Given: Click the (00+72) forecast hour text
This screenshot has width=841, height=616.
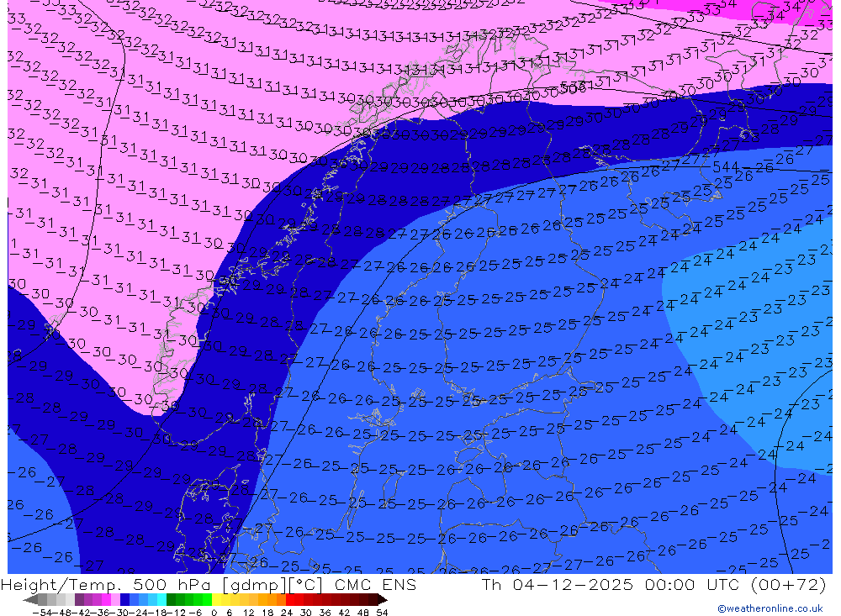Looking at the screenshot, I should point(788,584).
